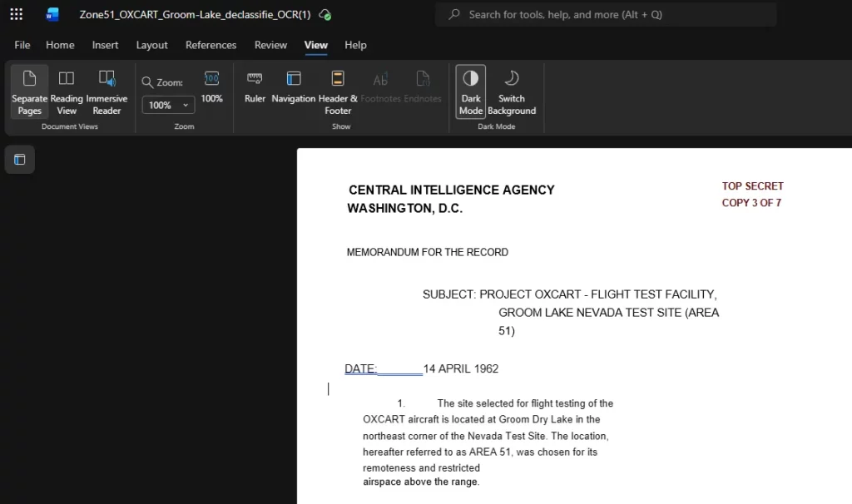The width and height of the screenshot is (852, 504).
Task: Click MEMORANDUM FOR THE RECORD text
Action: pos(428,252)
